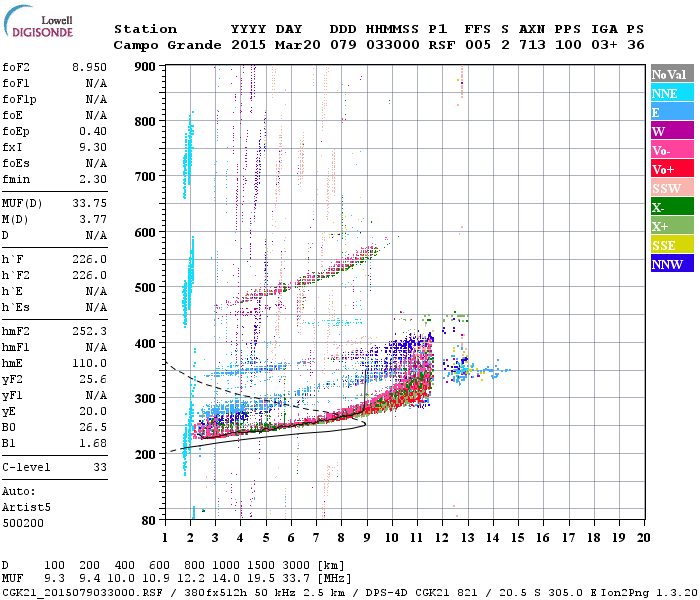Click the 03+ IGA header value
The height and width of the screenshot is (600, 700).
[x=604, y=45]
